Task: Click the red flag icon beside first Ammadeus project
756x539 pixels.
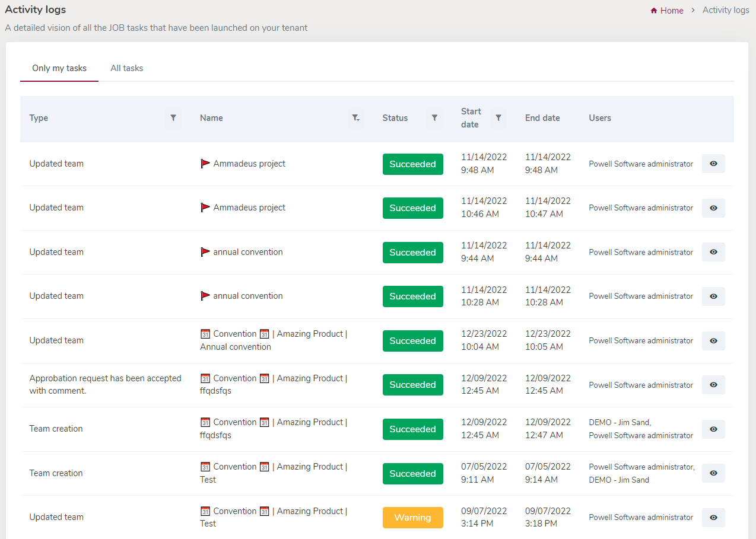Action: click(x=205, y=164)
